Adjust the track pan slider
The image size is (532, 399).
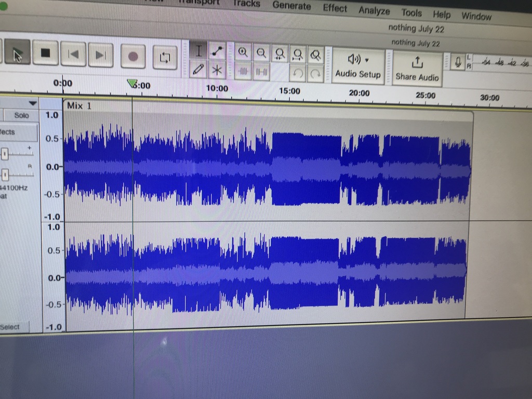click(5, 175)
